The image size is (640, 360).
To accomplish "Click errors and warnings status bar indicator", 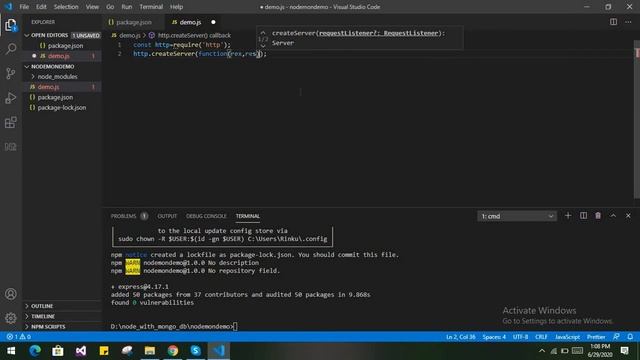I will [x=18, y=337].
